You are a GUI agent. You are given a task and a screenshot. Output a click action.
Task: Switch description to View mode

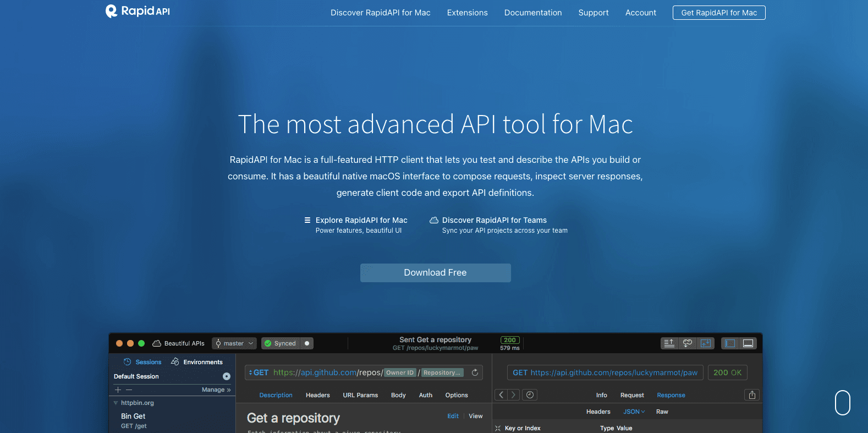click(476, 416)
